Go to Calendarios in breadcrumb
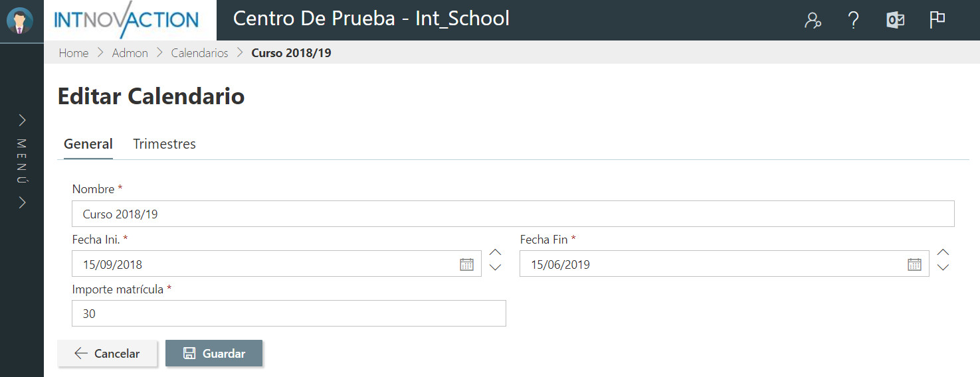The image size is (980, 377). click(199, 53)
